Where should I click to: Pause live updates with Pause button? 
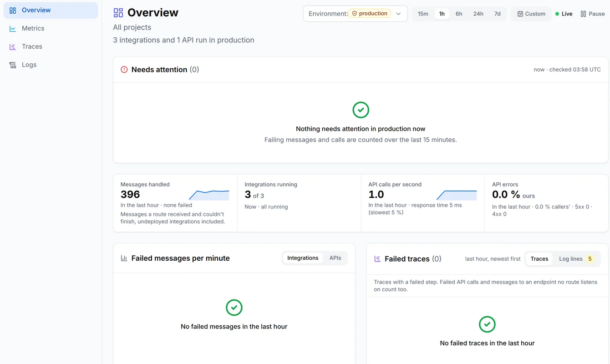[x=593, y=14]
